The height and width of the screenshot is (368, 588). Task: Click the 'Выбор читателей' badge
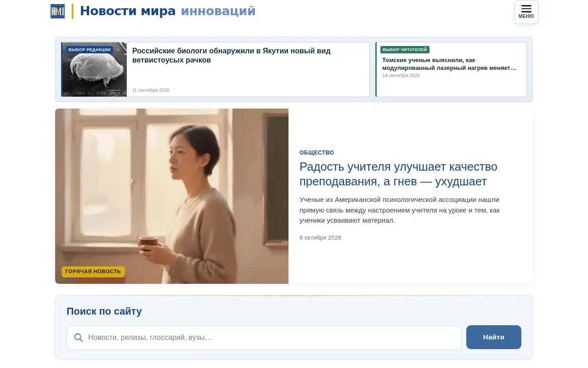tap(405, 50)
